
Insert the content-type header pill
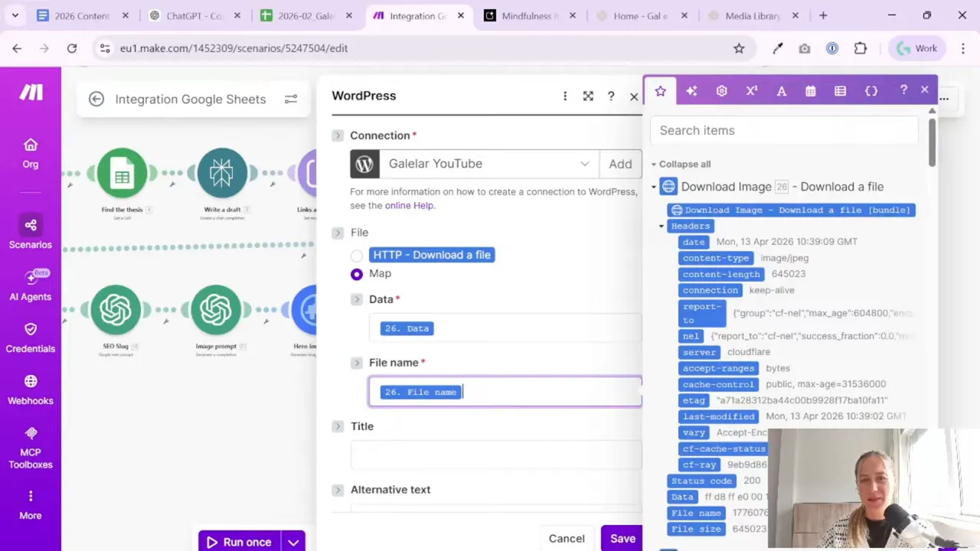pyautogui.click(x=716, y=258)
